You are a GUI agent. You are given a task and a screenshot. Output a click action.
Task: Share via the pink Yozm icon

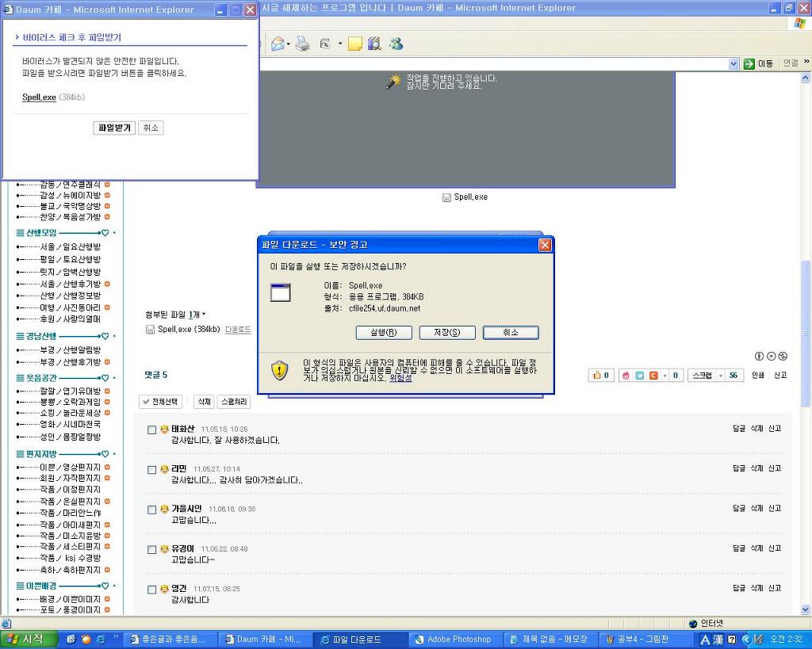point(626,376)
